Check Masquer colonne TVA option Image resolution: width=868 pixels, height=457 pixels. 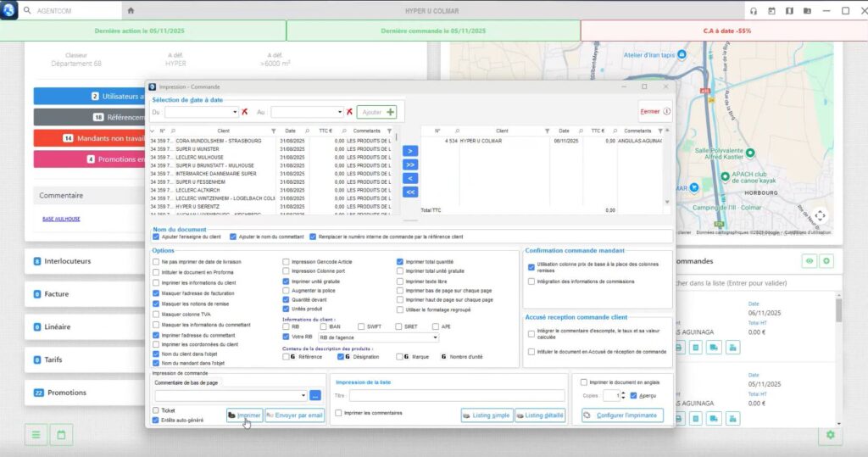click(x=156, y=315)
